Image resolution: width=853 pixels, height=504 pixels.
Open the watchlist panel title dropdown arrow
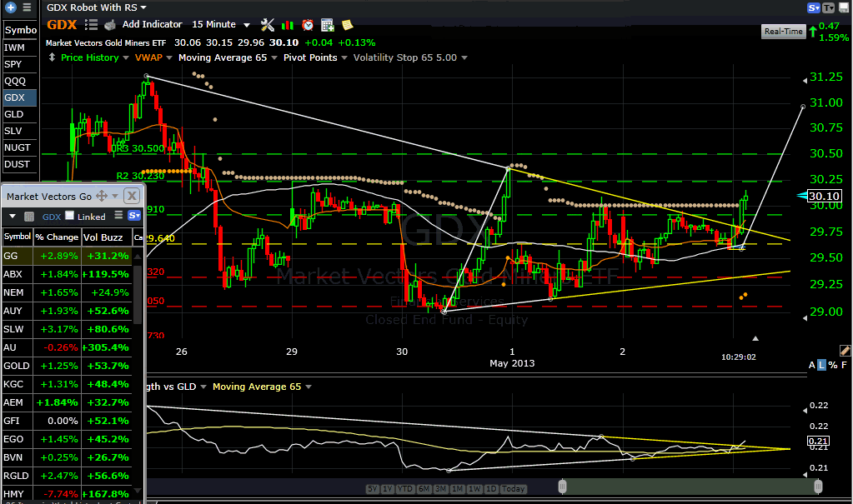coord(115,196)
